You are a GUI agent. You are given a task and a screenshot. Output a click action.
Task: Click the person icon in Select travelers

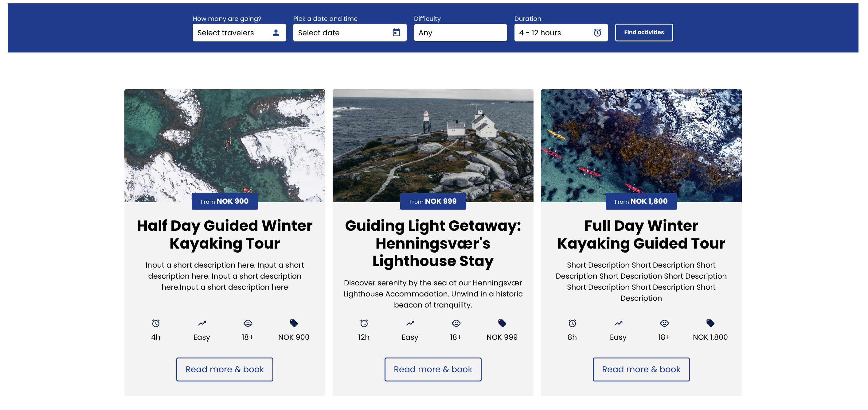pyautogui.click(x=276, y=33)
